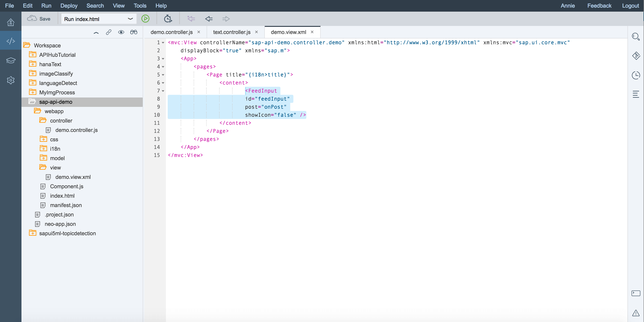
Task: Open the View menu
Action: click(119, 6)
